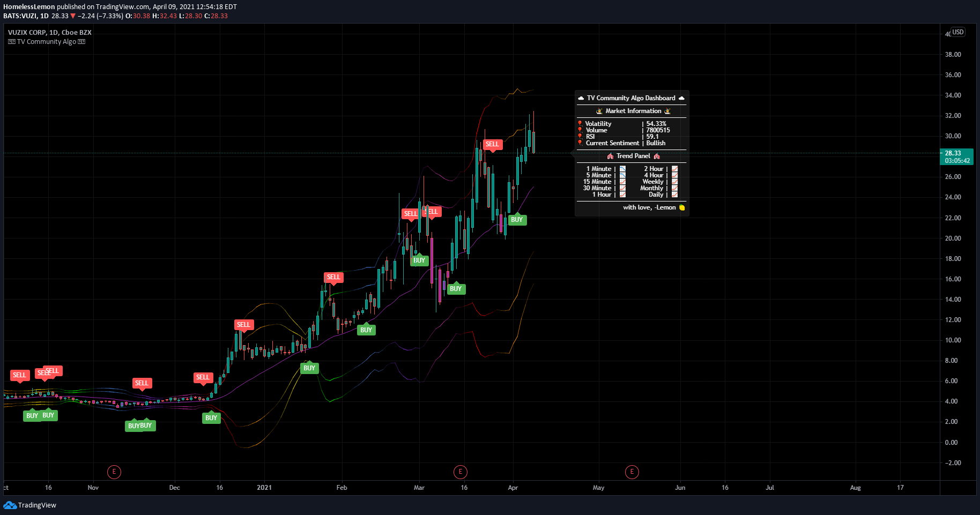Click the 2021 label on time axis
Image resolution: width=980 pixels, height=515 pixels.
[x=264, y=488]
